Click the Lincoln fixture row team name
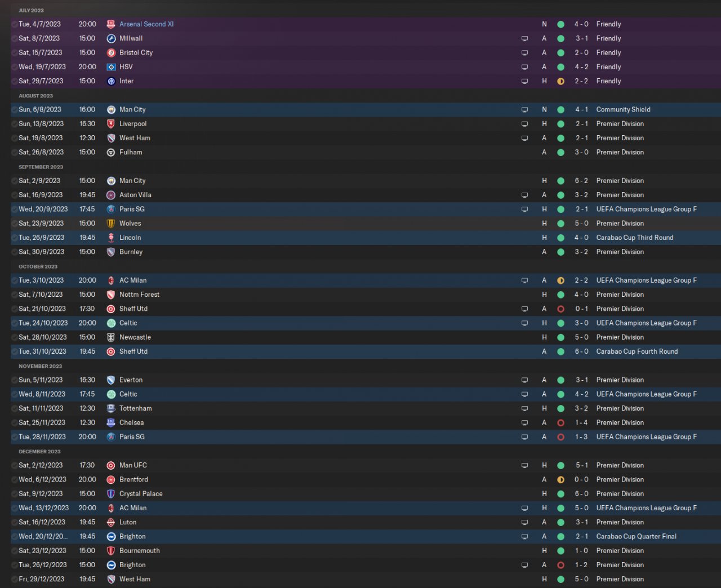721x588 pixels. (130, 238)
